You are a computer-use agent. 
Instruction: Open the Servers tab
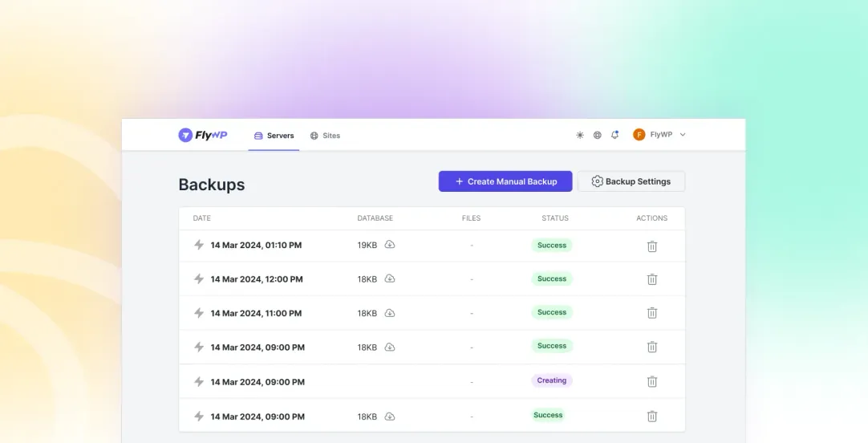click(x=274, y=136)
